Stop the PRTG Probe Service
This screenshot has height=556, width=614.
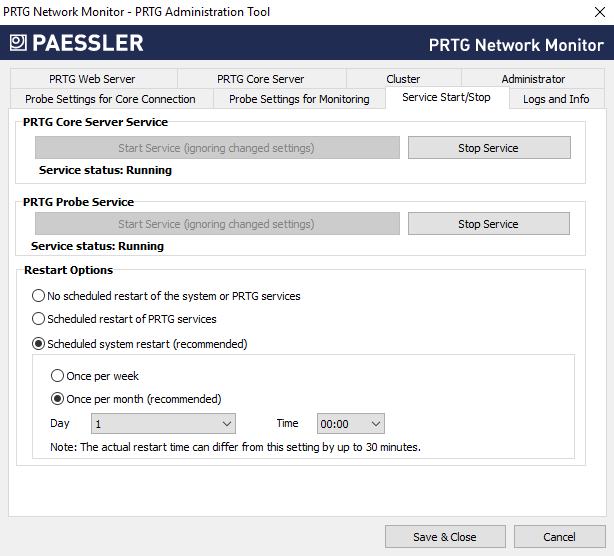(488, 224)
